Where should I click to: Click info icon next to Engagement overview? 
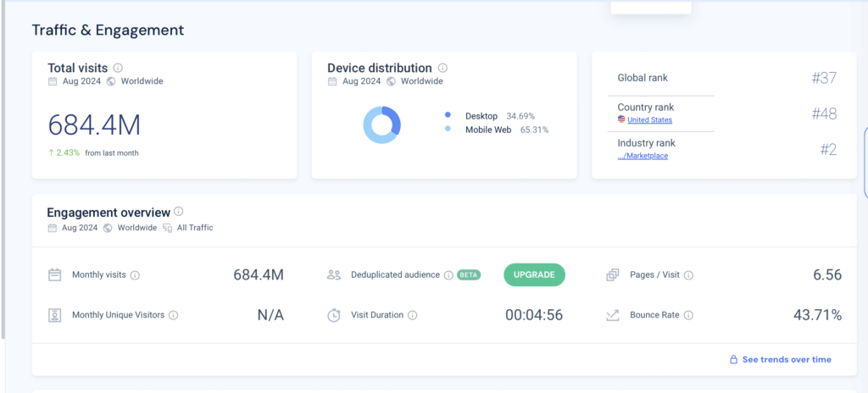178,212
